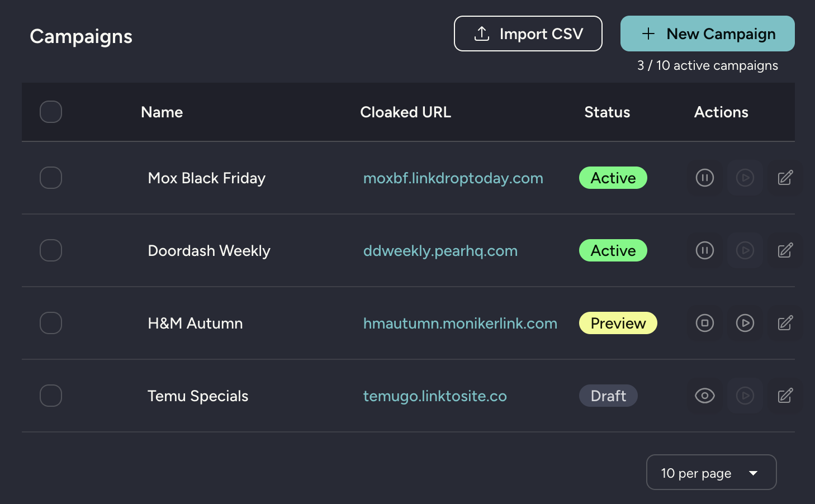Pause the Doordash Weekly campaign
The image size is (815, 504).
pyautogui.click(x=704, y=250)
